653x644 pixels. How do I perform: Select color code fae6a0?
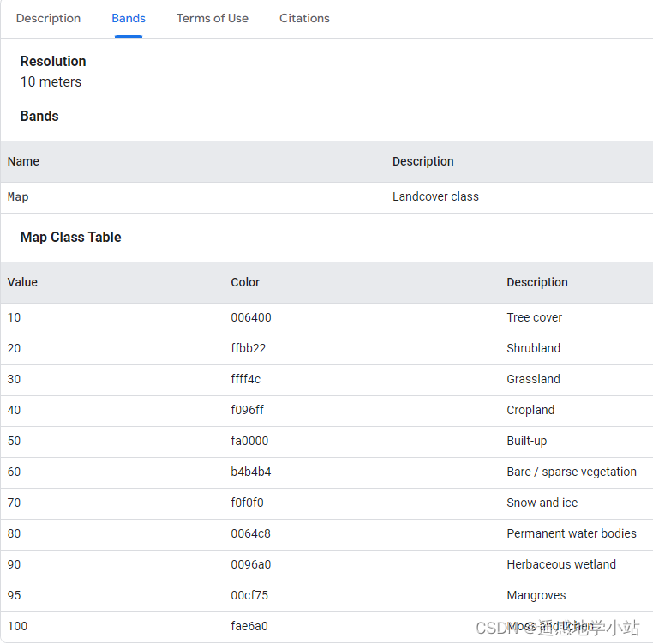click(x=249, y=626)
